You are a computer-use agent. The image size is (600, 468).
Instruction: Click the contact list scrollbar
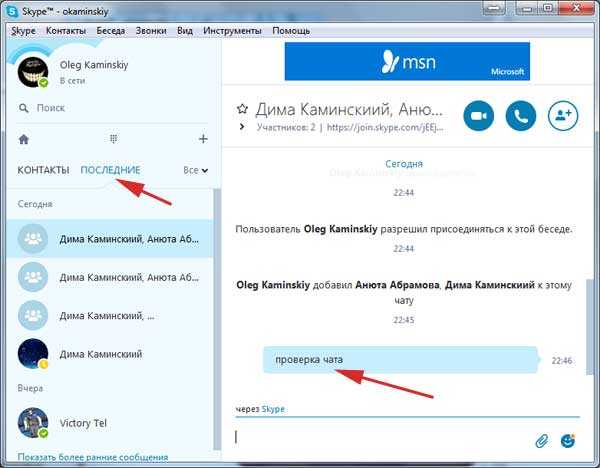[x=217, y=319]
